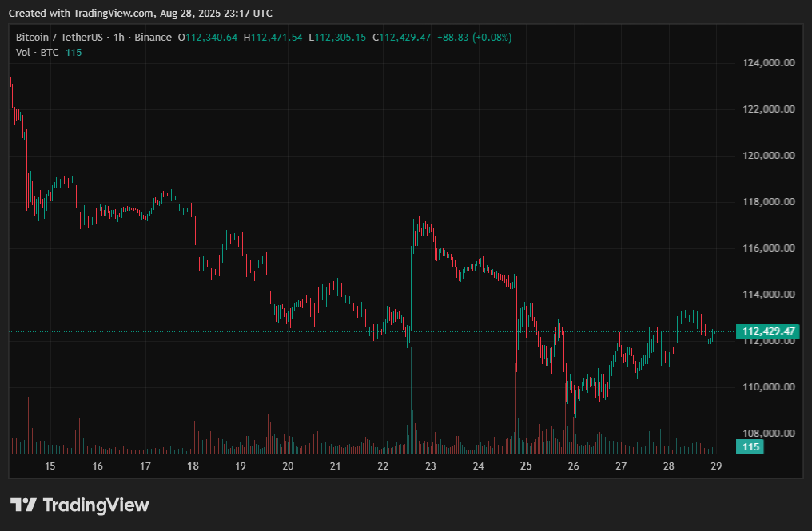Click the 110,000.00 price axis label
The height and width of the screenshot is (531, 812).
coord(769,387)
